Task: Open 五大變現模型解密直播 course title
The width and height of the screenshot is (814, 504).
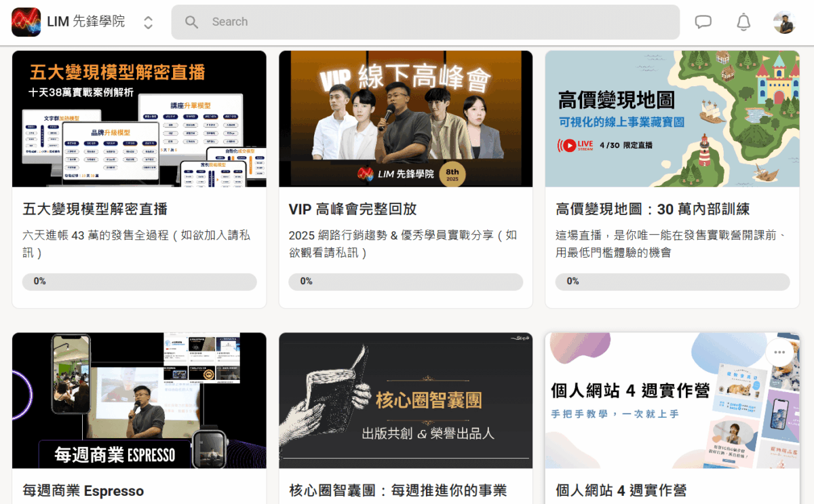Action: (x=95, y=209)
